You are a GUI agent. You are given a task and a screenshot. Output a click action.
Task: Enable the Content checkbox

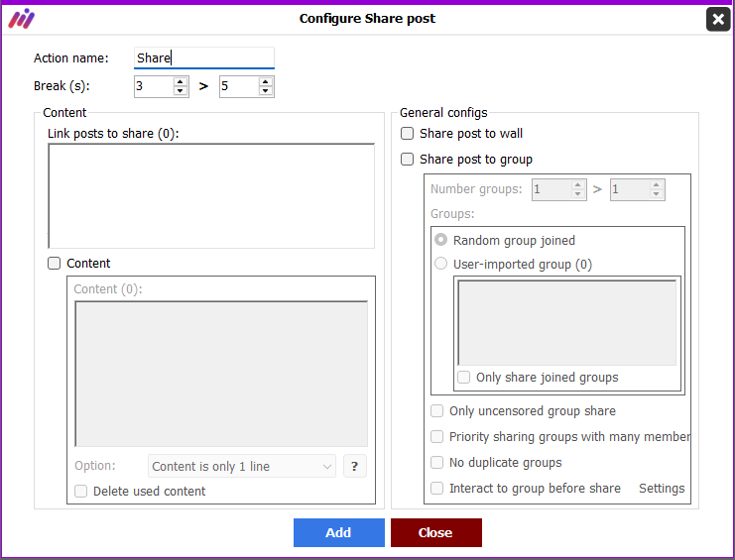click(x=54, y=263)
